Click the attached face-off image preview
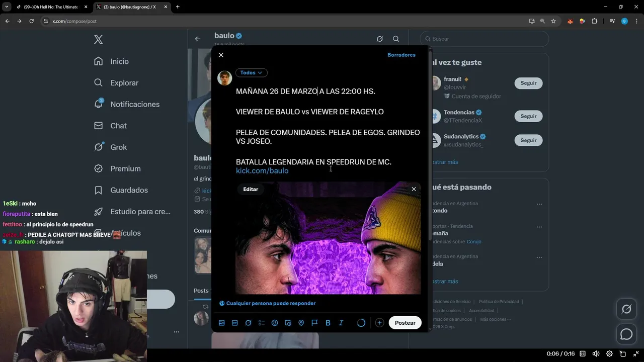 [328, 238]
